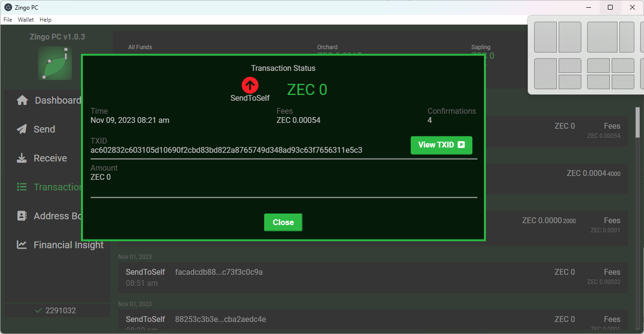Open the Help menu

(x=45, y=20)
